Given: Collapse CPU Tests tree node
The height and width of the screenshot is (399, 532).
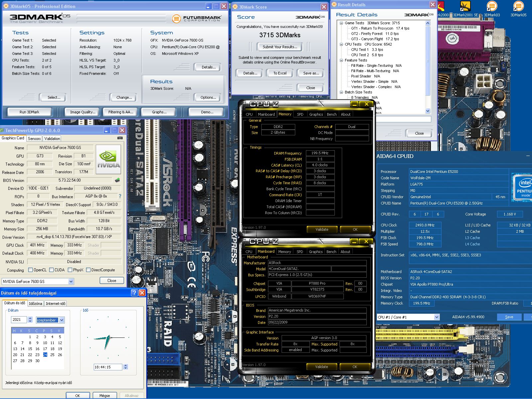Looking at the screenshot, I should [x=341, y=44].
